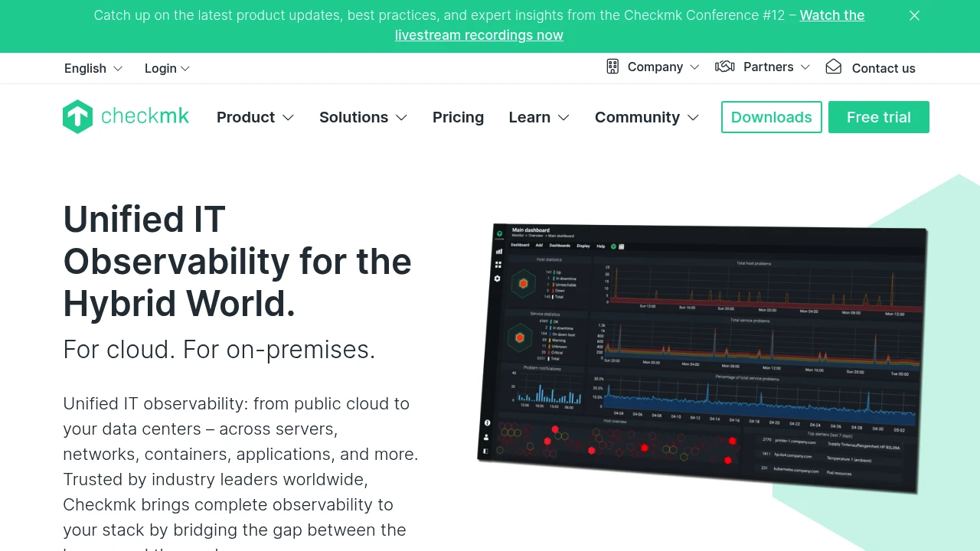
Task: Expand the English language chevron
Action: click(x=118, y=69)
